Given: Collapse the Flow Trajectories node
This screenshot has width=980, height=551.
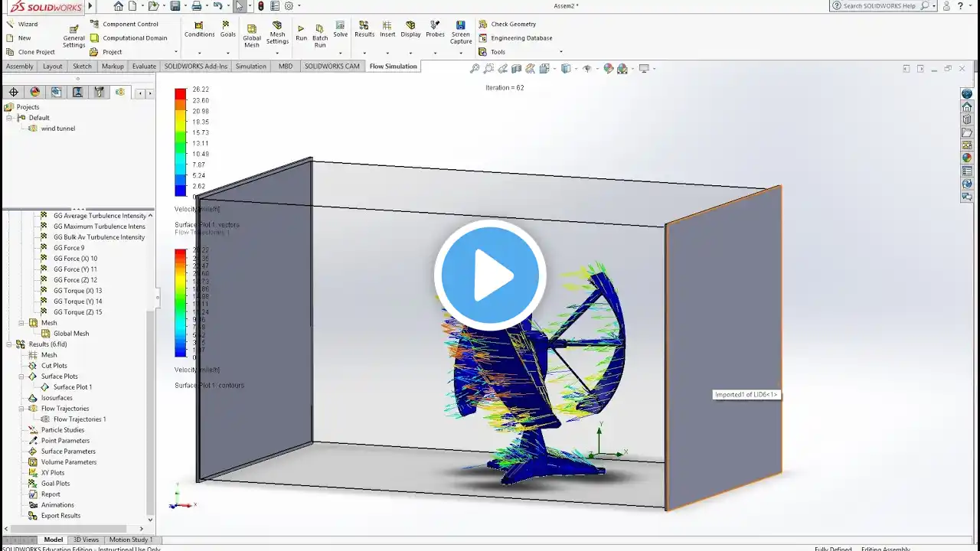Looking at the screenshot, I should click(21, 409).
